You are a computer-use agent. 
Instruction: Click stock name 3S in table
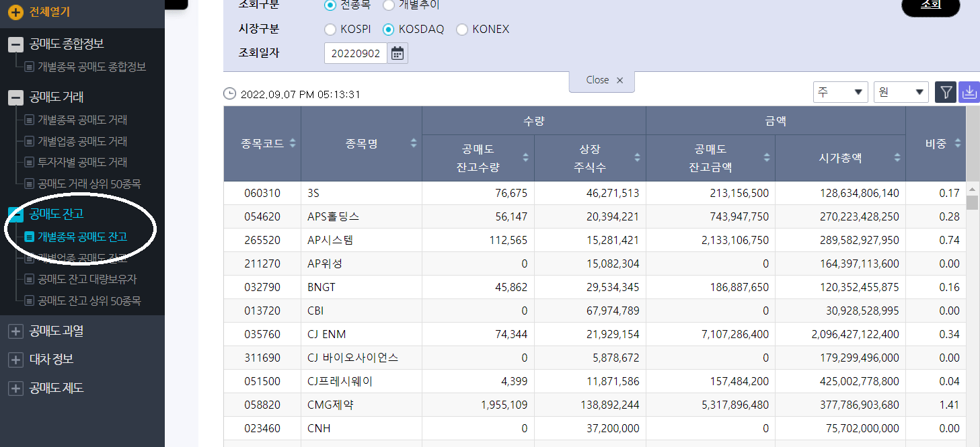pos(313,194)
